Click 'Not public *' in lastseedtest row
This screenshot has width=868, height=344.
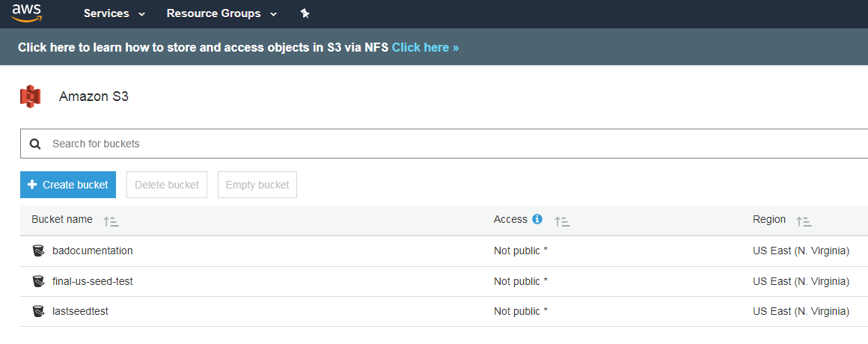(x=521, y=311)
